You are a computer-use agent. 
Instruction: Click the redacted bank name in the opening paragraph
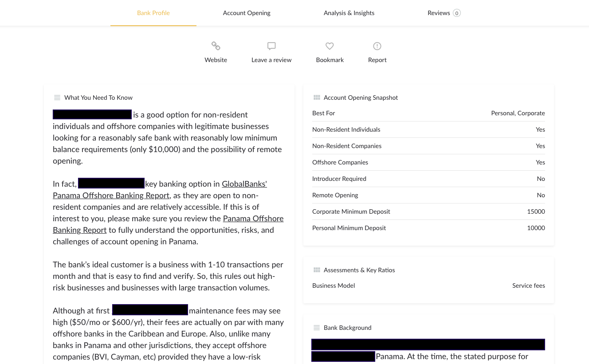(x=92, y=114)
